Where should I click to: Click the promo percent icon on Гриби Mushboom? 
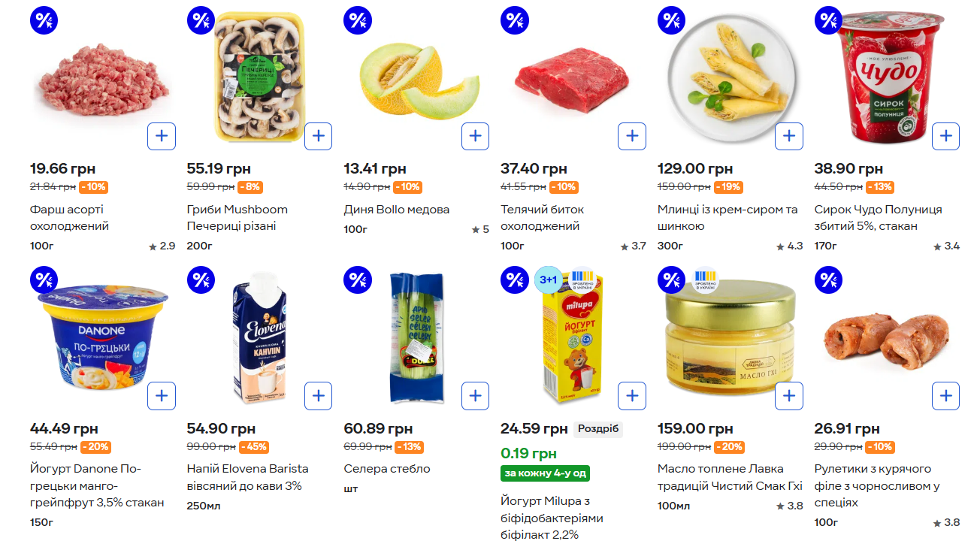pyautogui.click(x=201, y=20)
